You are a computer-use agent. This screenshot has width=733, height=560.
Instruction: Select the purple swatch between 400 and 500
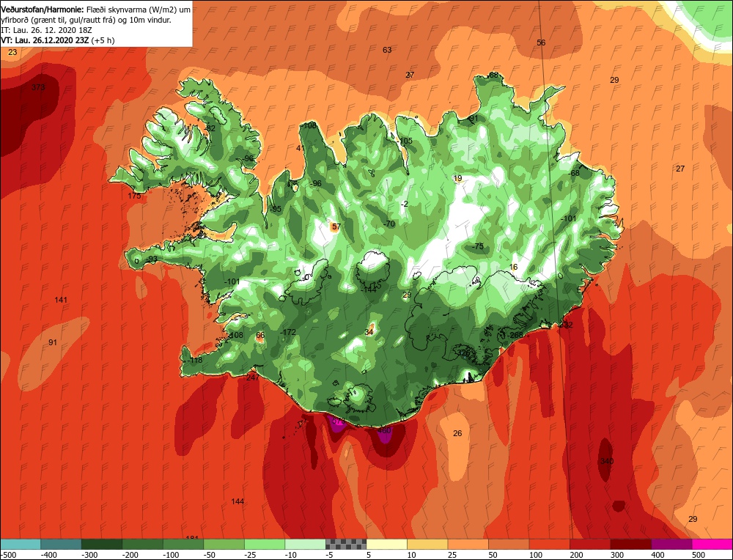pos(671,544)
